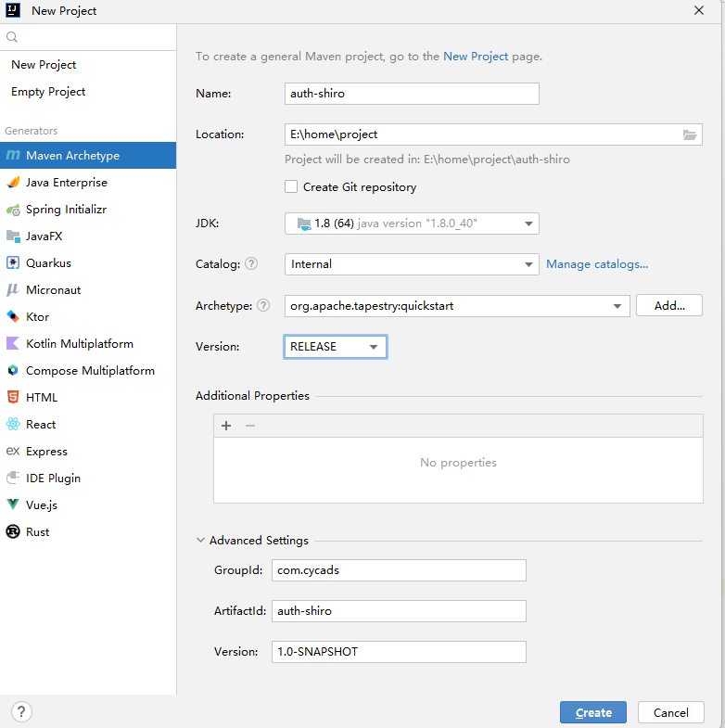This screenshot has height=728, width=725.
Task: Click the plus icon to add property
Action: [226, 426]
